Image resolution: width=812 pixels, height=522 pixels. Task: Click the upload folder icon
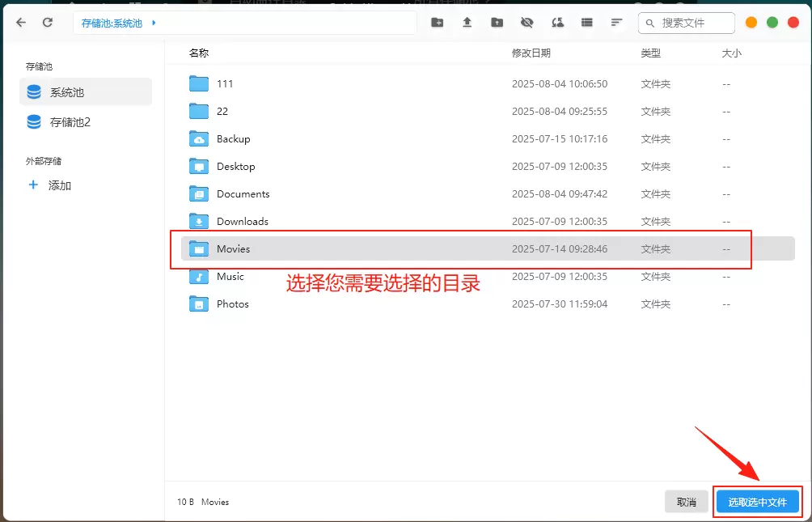point(497,23)
